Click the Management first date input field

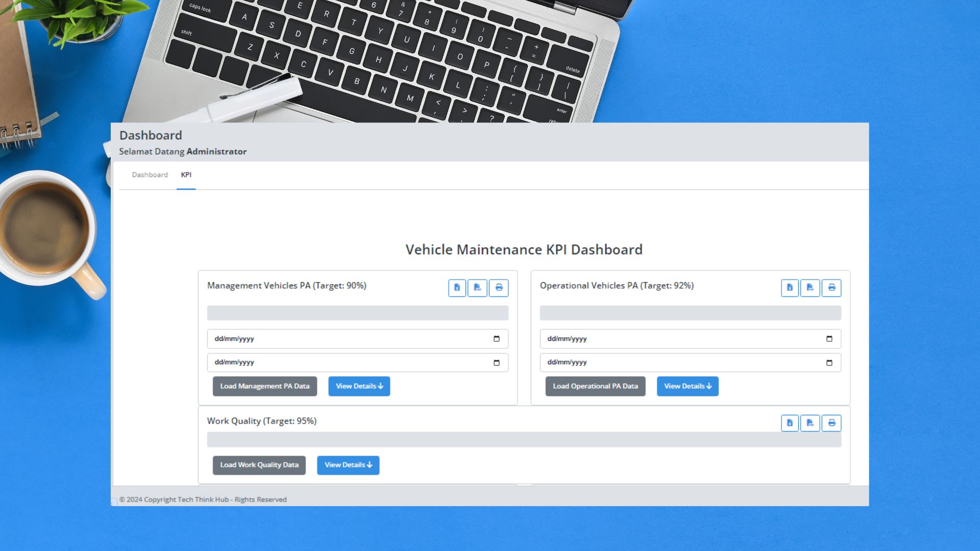347,339
